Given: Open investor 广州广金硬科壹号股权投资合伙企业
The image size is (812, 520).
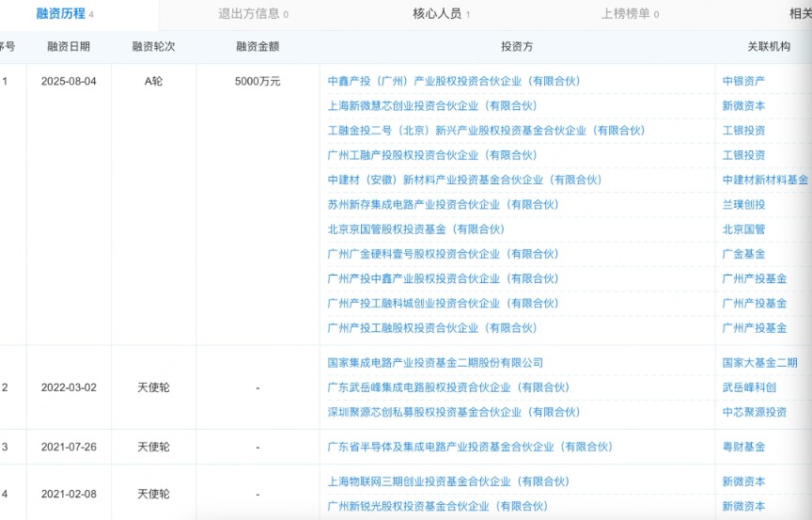Looking at the screenshot, I should click(444, 254).
